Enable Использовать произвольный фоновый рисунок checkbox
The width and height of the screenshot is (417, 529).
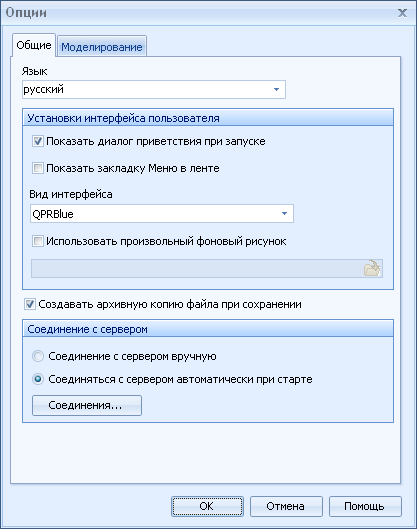tap(37, 241)
